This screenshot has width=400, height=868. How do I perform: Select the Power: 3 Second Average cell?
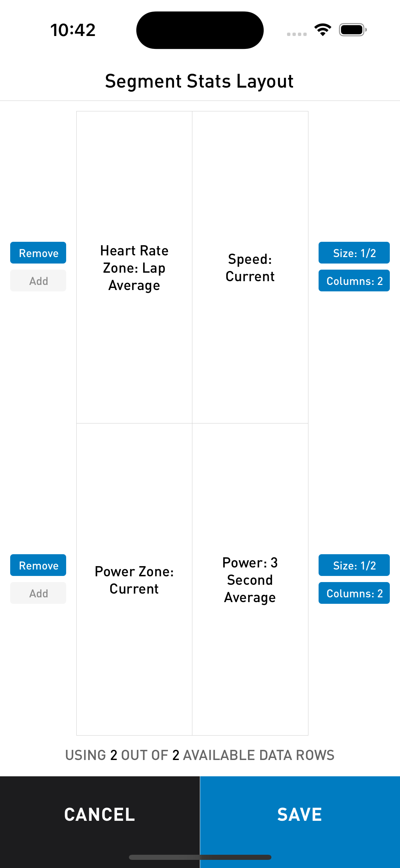(x=250, y=580)
